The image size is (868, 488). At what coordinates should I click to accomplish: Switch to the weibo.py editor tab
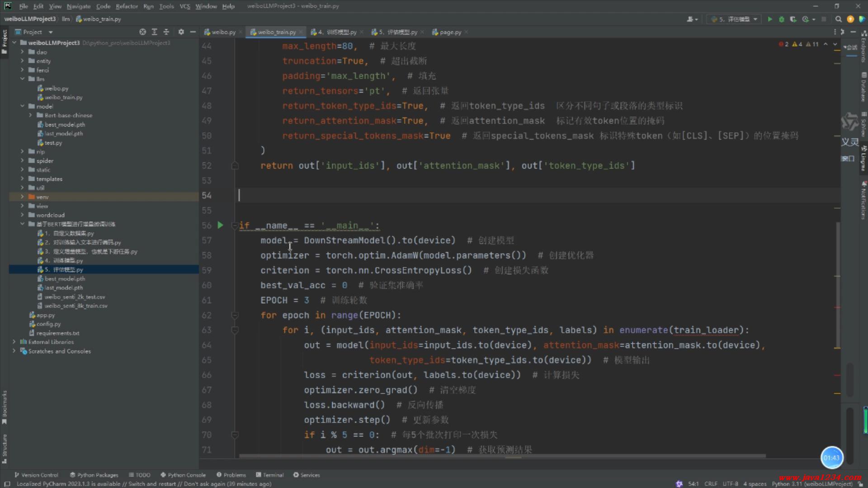221,32
